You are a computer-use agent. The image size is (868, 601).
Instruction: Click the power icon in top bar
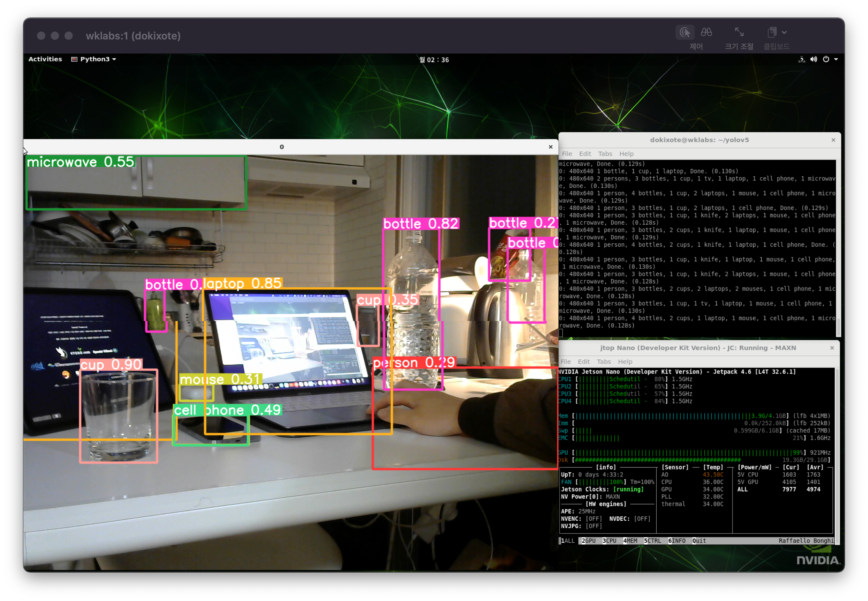coord(826,59)
